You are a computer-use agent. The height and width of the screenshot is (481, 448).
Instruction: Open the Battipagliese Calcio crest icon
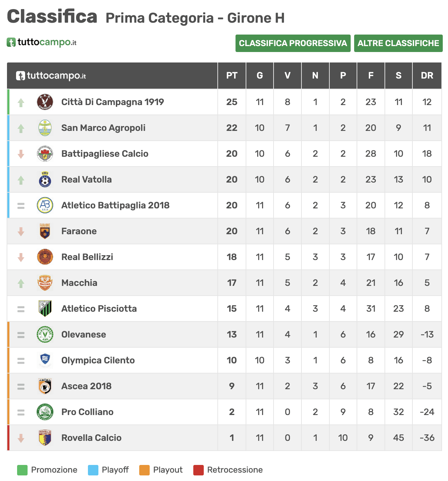pyautogui.click(x=45, y=154)
